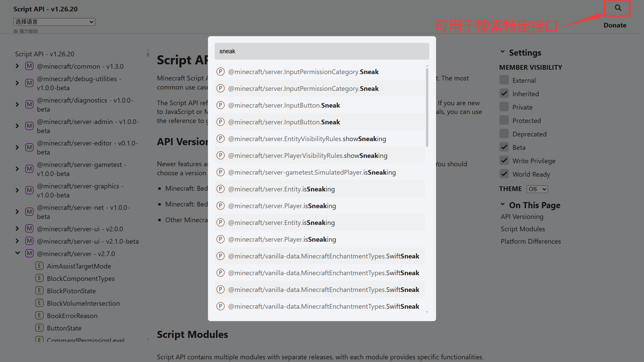This screenshot has height=362, width=644.
Task: Click property icon beside first Entity.isSneaking result
Action: pos(220,189)
